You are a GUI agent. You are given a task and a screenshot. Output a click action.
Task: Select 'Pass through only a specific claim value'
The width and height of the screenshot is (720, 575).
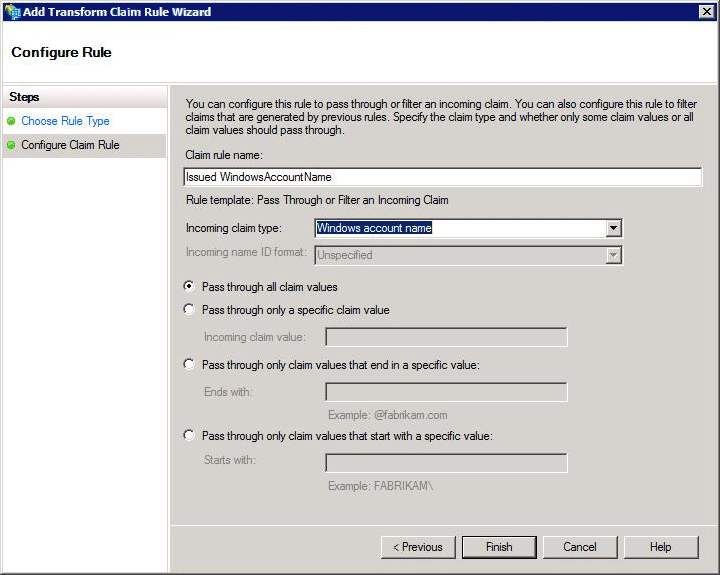tap(190, 310)
